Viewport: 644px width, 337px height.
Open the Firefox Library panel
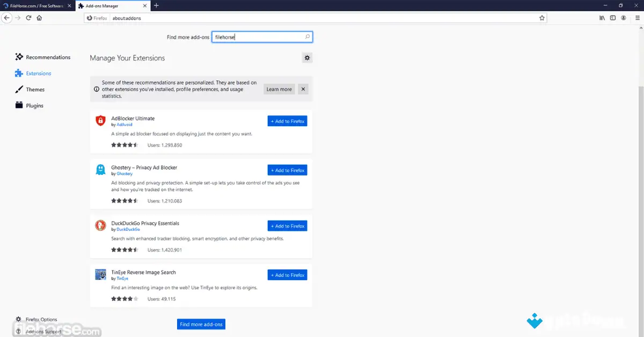[602, 18]
